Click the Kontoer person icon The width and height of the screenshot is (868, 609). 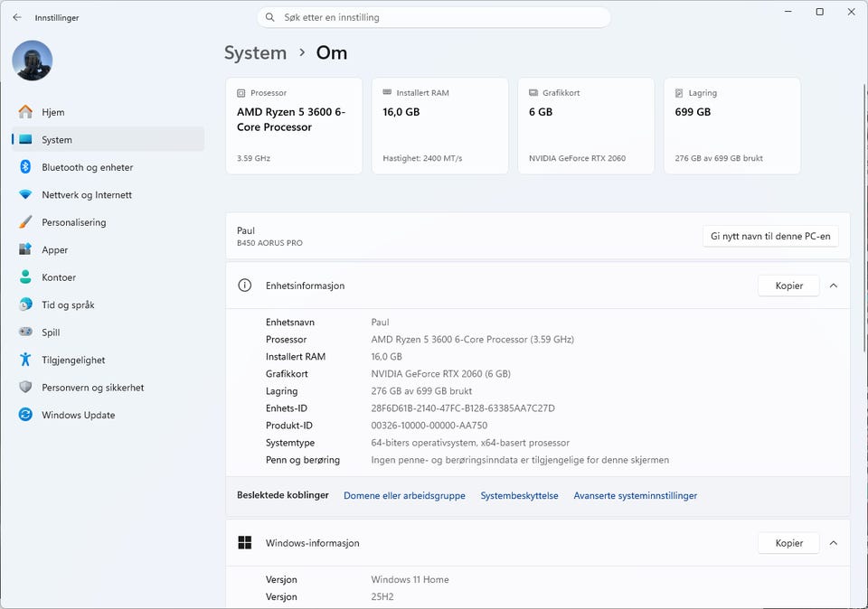pos(25,277)
